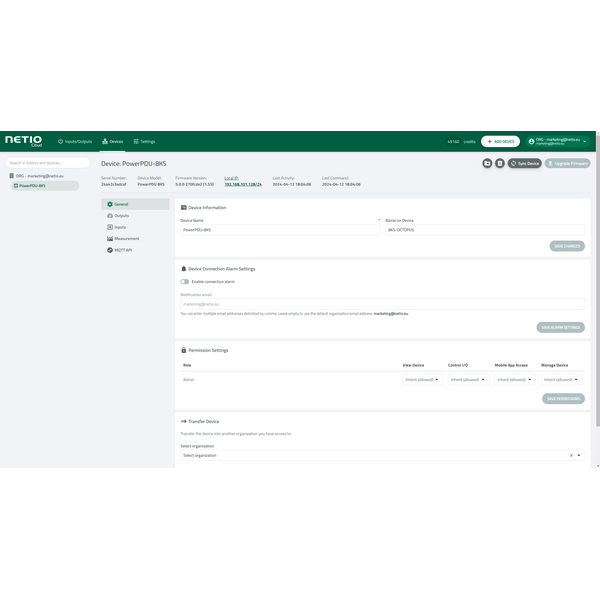The height and width of the screenshot is (600, 600).
Task: Expand the Manage Device permission dropdown
Action: 561,380
